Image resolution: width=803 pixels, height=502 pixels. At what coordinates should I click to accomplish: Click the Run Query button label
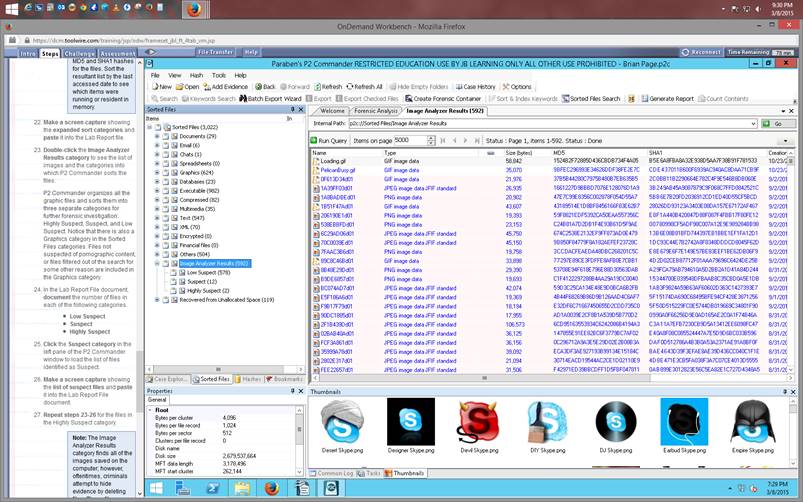332,140
